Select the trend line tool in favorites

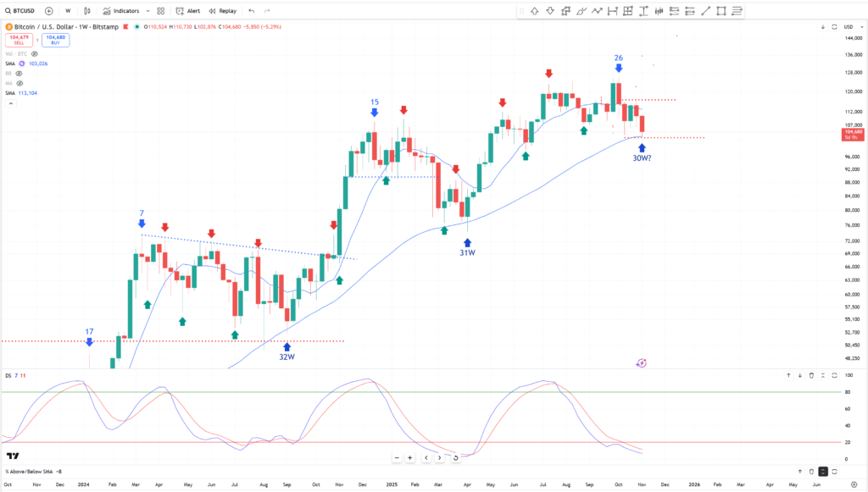point(705,11)
